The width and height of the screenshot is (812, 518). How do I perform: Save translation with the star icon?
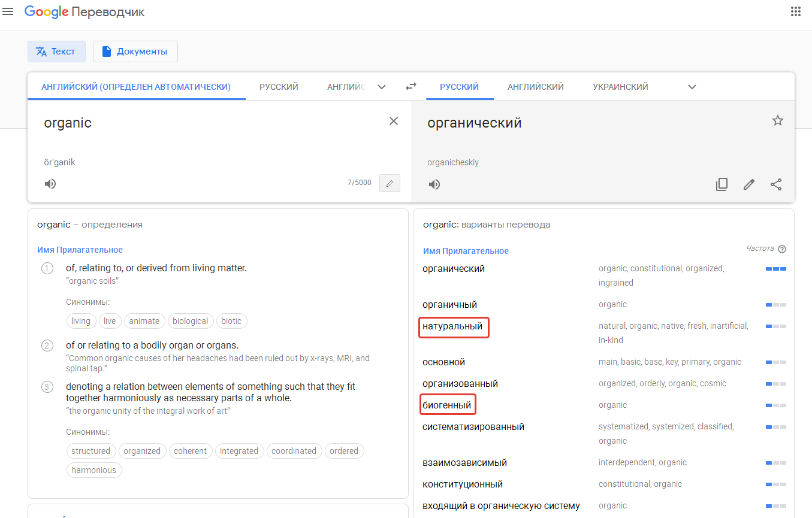[x=778, y=120]
